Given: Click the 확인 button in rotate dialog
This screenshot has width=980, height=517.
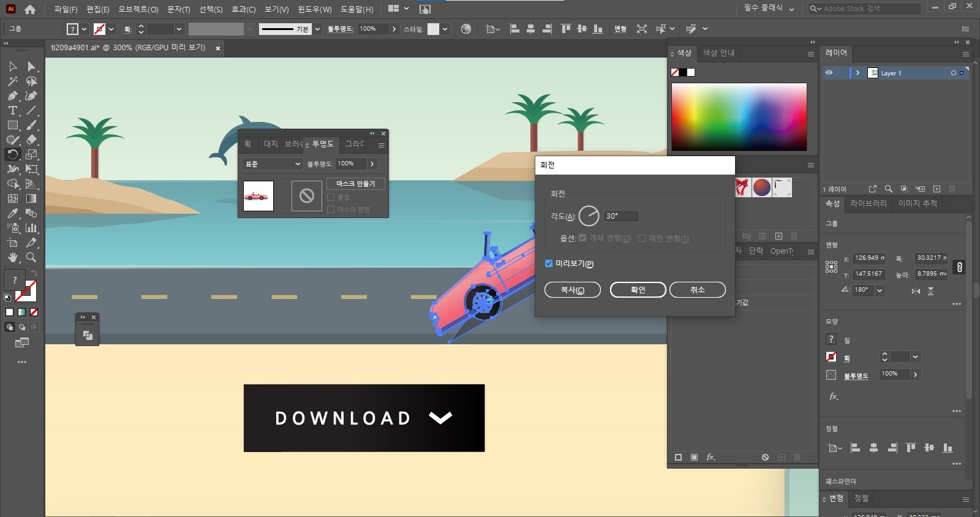Looking at the screenshot, I should (638, 290).
